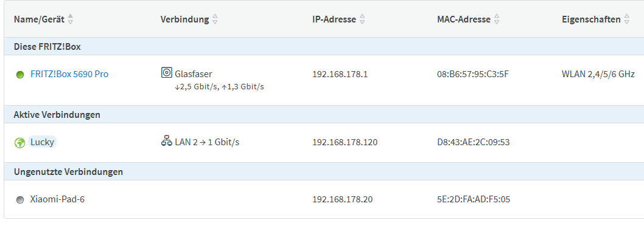Sort by IP-Adresse using its sort arrows

362,19
